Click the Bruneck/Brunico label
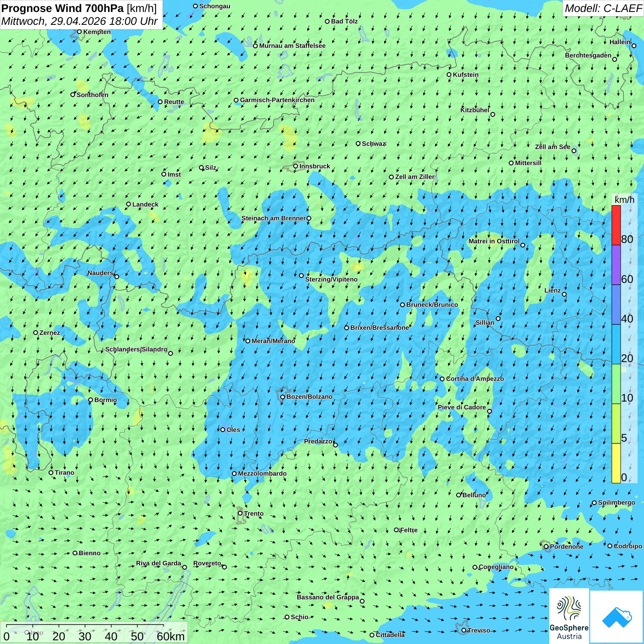 (x=432, y=305)
